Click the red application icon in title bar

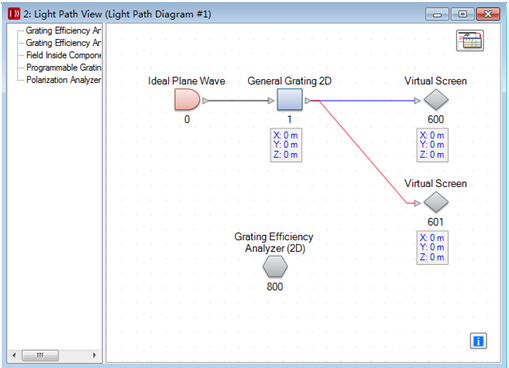point(14,14)
